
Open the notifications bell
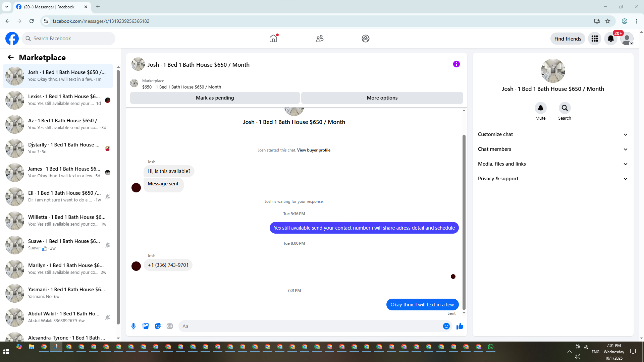click(x=611, y=39)
